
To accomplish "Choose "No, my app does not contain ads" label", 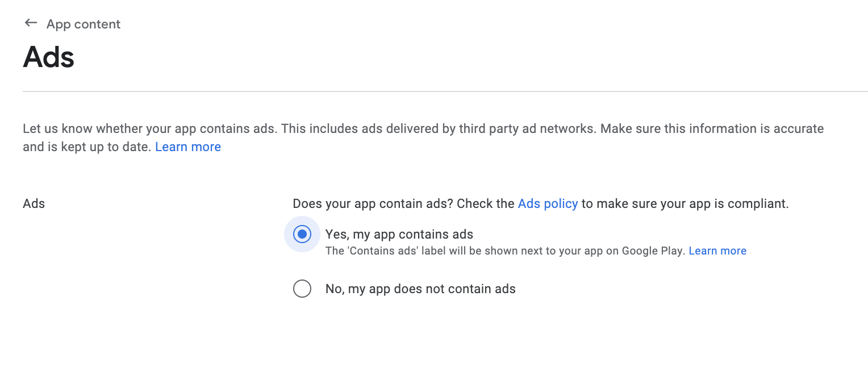I will click(x=420, y=289).
